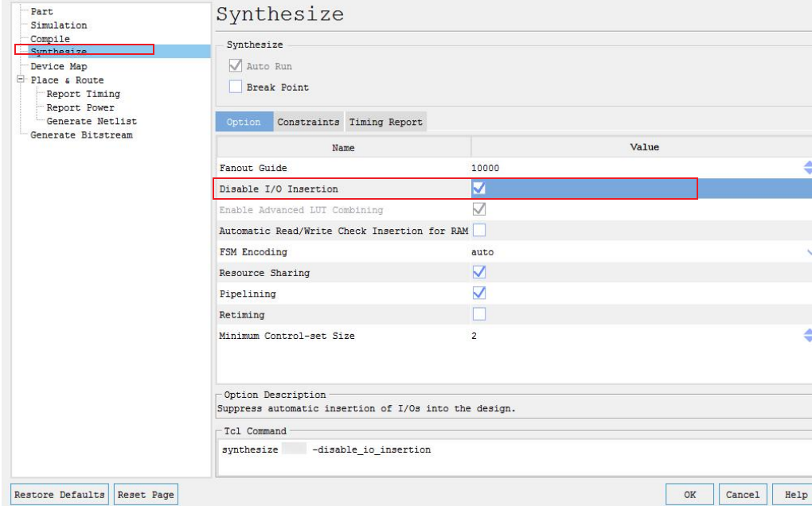Switch to the Constraints tab

pos(308,122)
